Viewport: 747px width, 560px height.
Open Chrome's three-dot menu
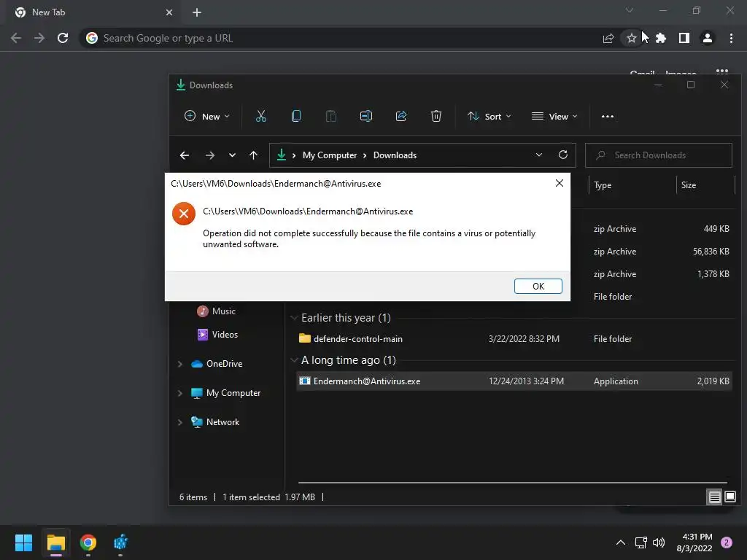pyautogui.click(x=731, y=38)
